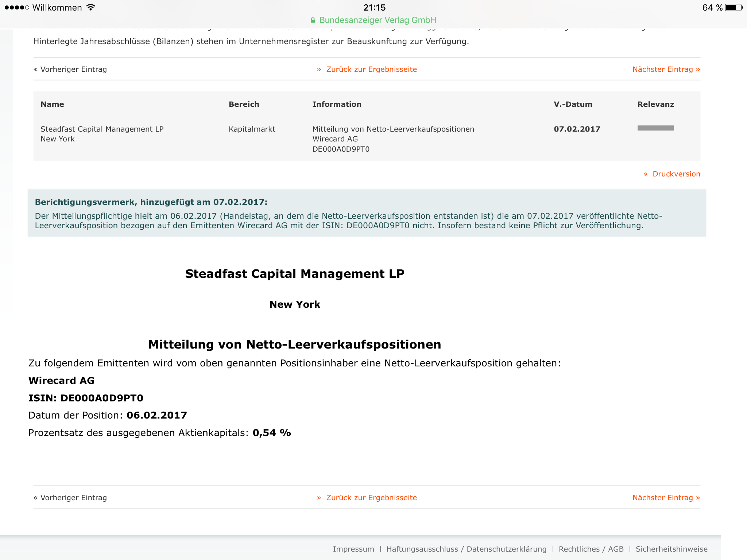Click the « chevron before Vorheriger Eintrag
This screenshot has height=560, width=747.
click(x=35, y=69)
